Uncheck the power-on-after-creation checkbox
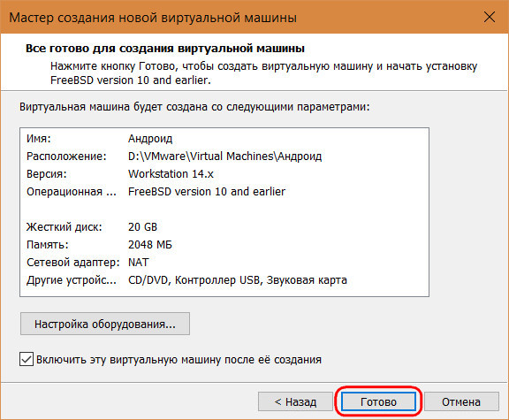509x420 pixels. pyautogui.click(x=27, y=360)
